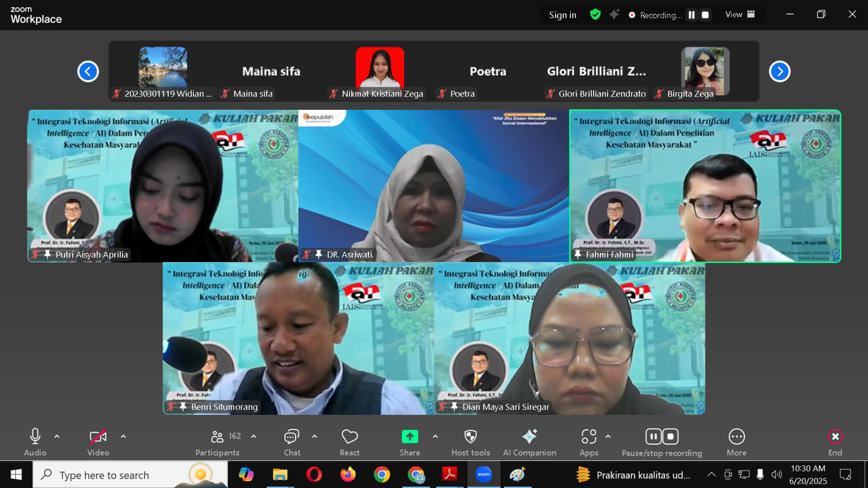Launch the AI Companion

pyautogui.click(x=529, y=437)
